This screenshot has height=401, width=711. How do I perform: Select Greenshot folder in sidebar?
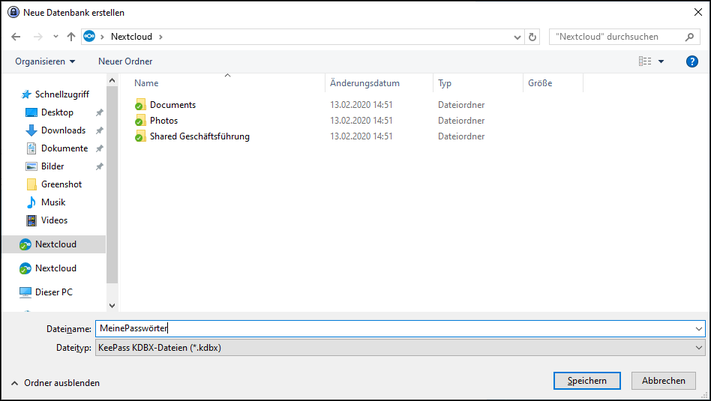61,184
